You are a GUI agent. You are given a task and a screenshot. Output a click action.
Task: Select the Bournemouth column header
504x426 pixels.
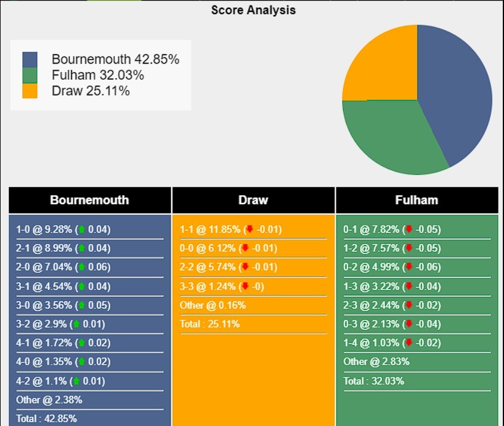(x=90, y=200)
